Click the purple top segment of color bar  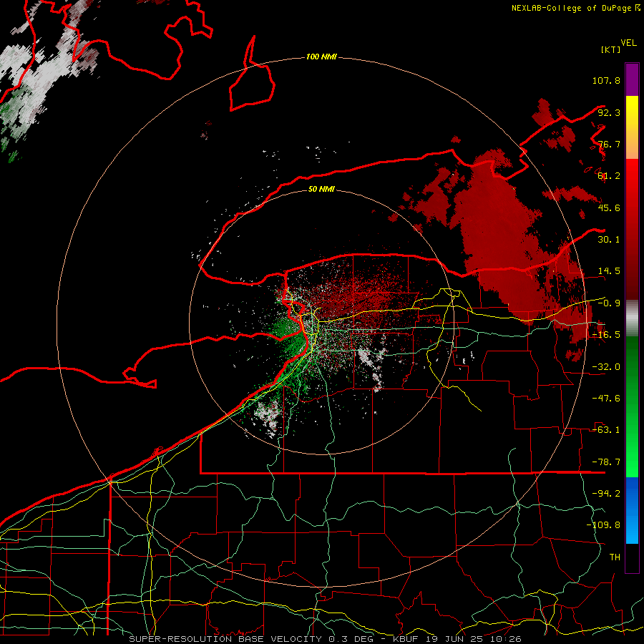[x=632, y=80]
